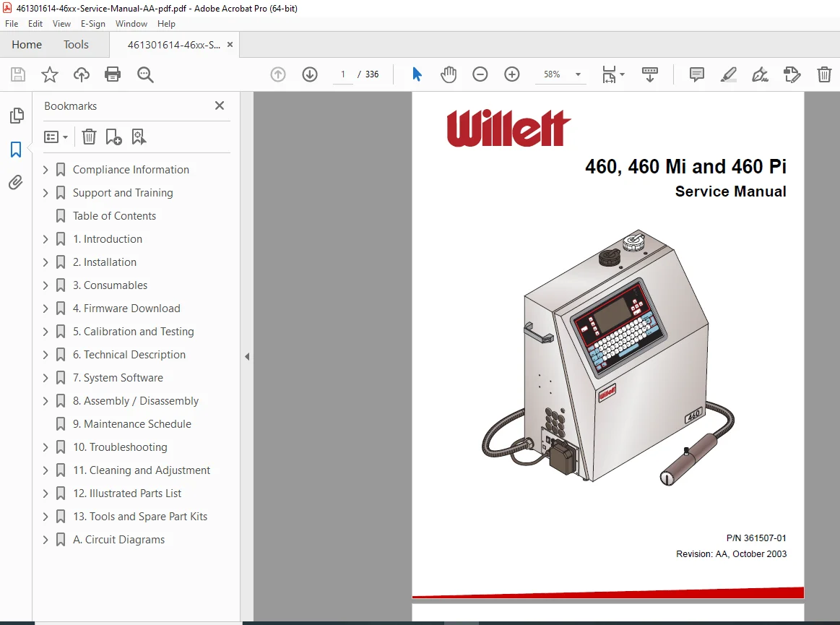Viewport: 840px width, 625px height.
Task: Open the View menu
Action: pos(61,24)
